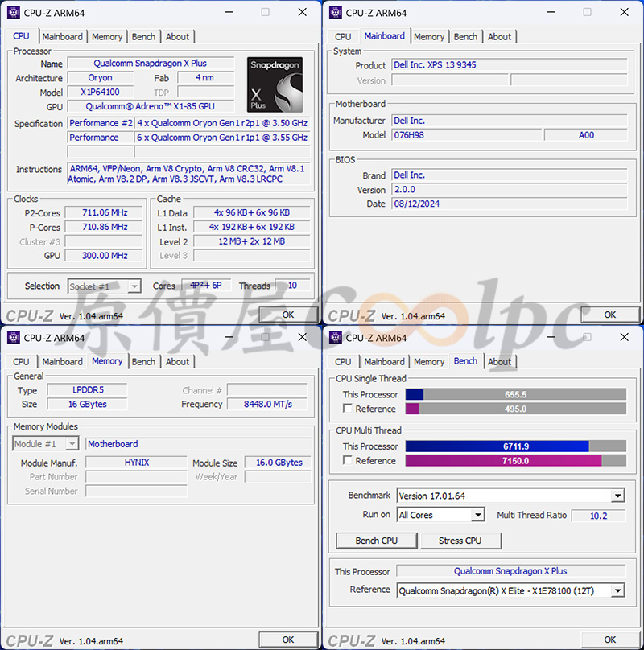Click the Product field Dell Inc. XPS 13 9345

510,64
